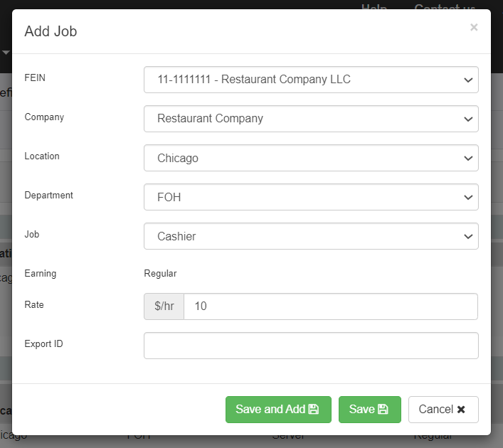The image size is (503, 448).
Task: Open the Job dropdown set to Cashier
Action: 311,236
